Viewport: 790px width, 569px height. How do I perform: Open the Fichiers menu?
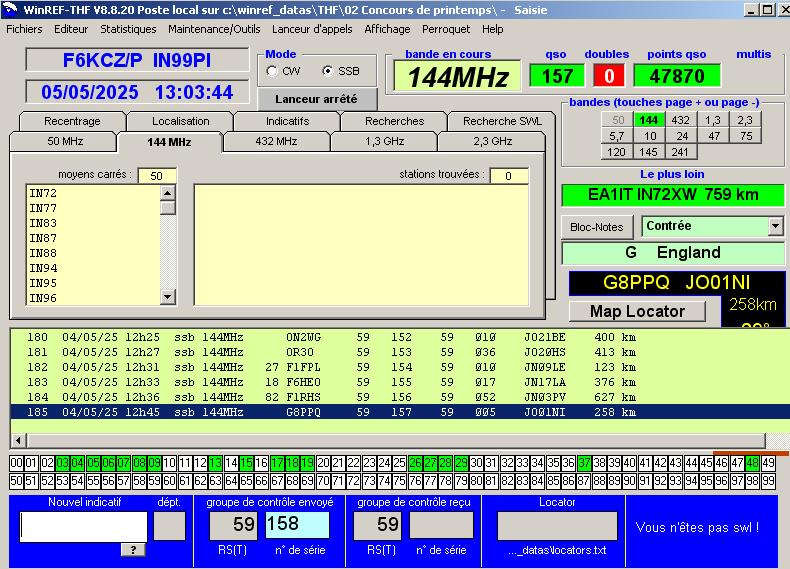click(x=24, y=29)
